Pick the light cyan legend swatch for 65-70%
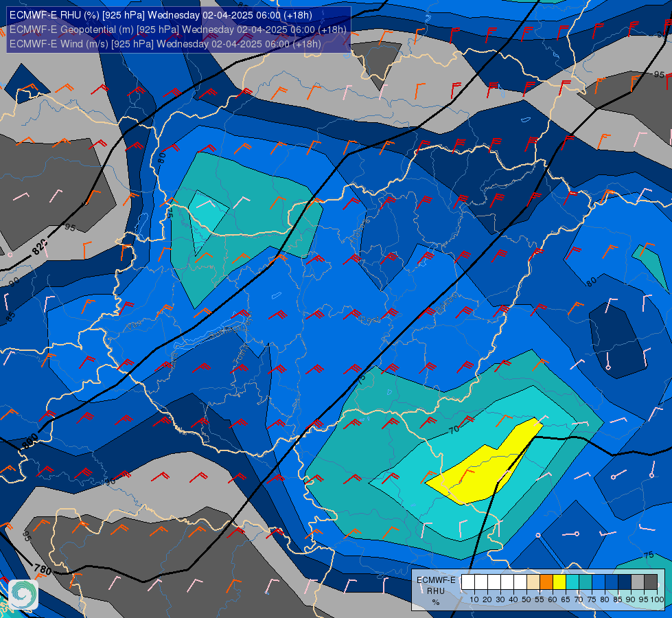 click(x=572, y=582)
